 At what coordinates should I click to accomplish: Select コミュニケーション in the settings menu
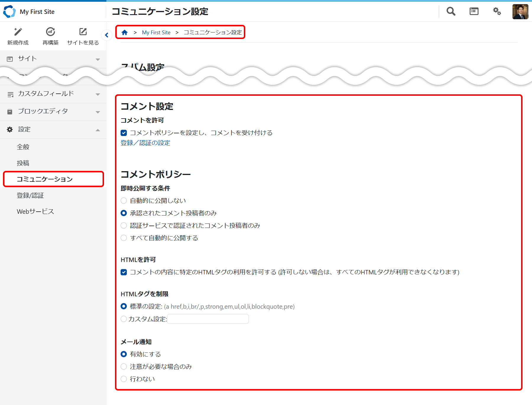pyautogui.click(x=45, y=179)
